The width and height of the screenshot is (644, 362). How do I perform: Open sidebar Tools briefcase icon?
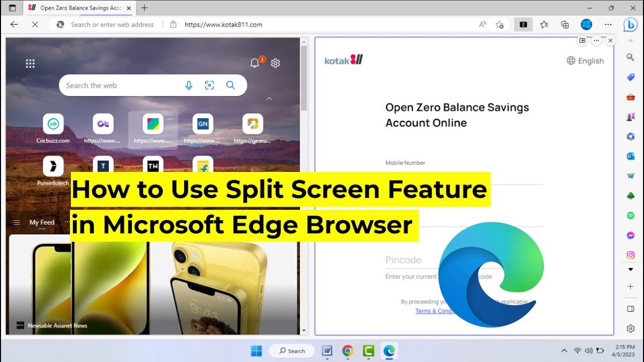tap(630, 97)
